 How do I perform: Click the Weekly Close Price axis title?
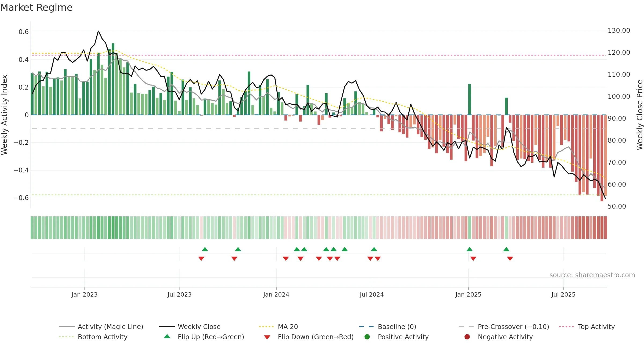tap(640, 115)
